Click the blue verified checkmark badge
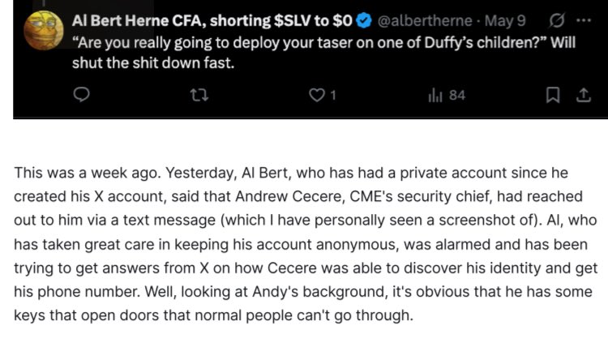Viewport: 608px width, 364px height. [364, 20]
